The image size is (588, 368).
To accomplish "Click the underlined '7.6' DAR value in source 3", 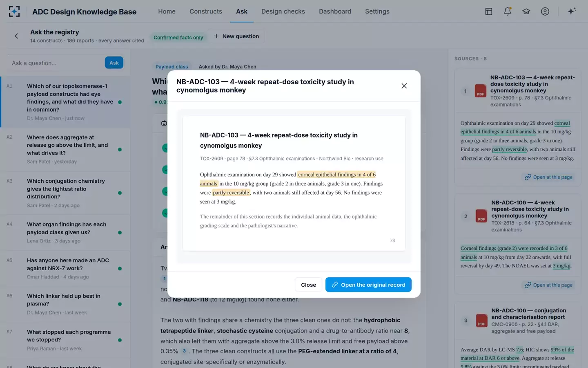I will (519, 350).
